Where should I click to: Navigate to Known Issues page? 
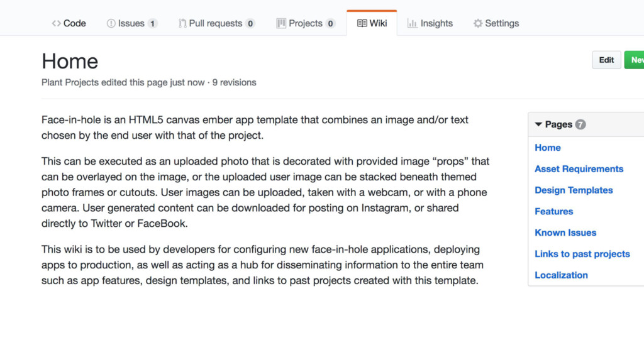[x=565, y=233]
